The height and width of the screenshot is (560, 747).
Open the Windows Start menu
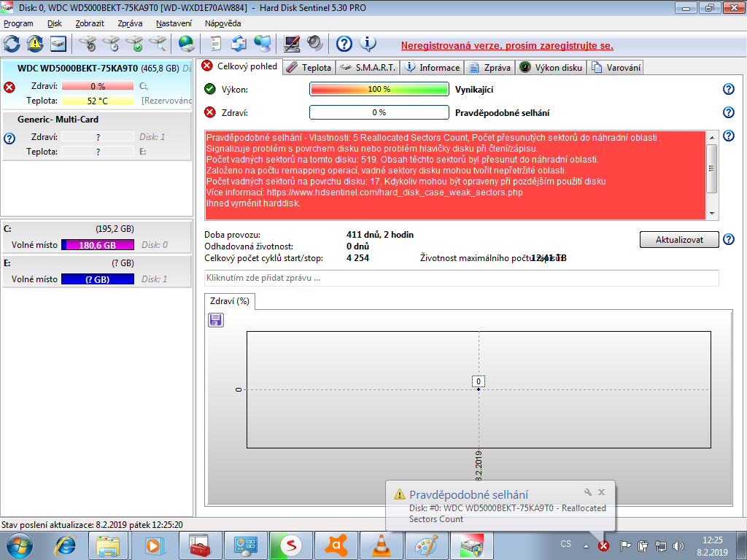pos(19,545)
